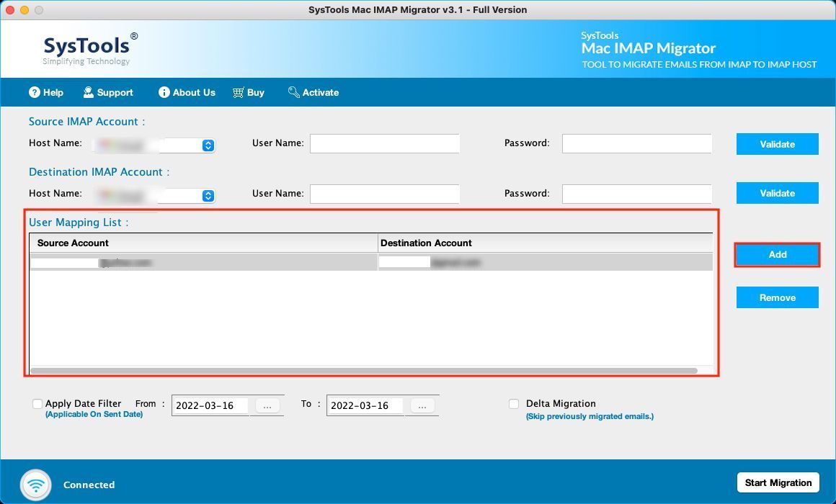The height and width of the screenshot is (504, 836).
Task: Open the From date picker button
Action: pos(267,406)
